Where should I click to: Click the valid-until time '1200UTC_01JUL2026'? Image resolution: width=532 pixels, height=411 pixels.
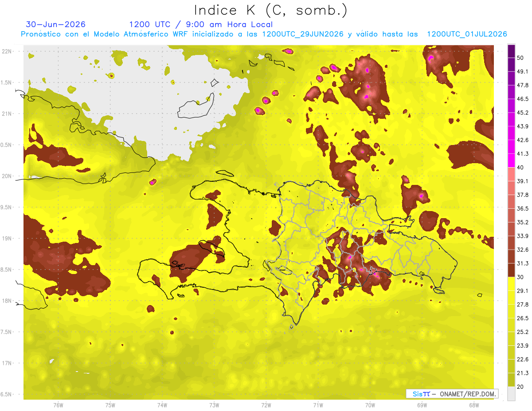tap(467, 34)
